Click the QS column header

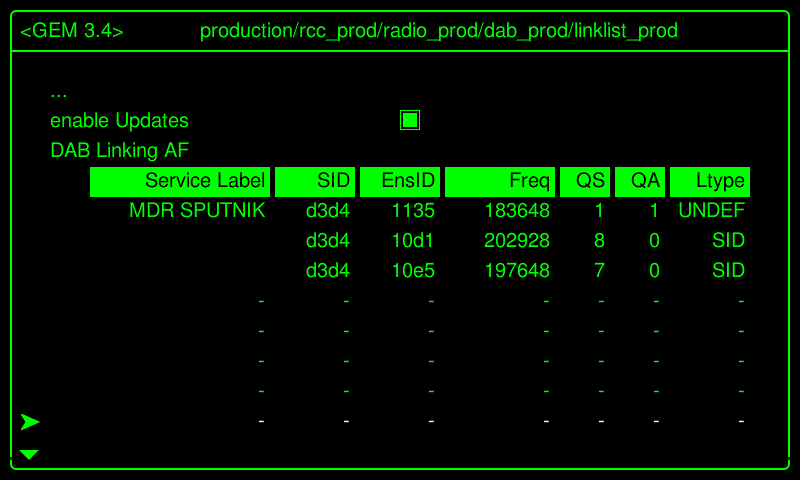(584, 181)
